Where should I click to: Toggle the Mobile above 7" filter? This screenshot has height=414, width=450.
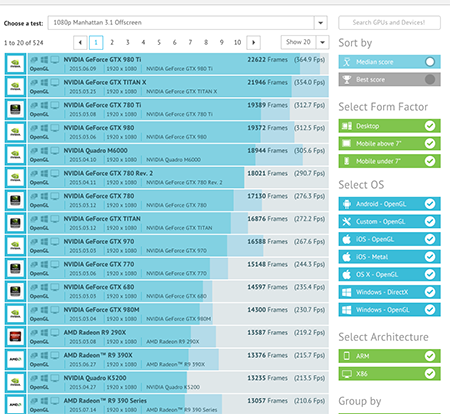pyautogui.click(x=389, y=143)
